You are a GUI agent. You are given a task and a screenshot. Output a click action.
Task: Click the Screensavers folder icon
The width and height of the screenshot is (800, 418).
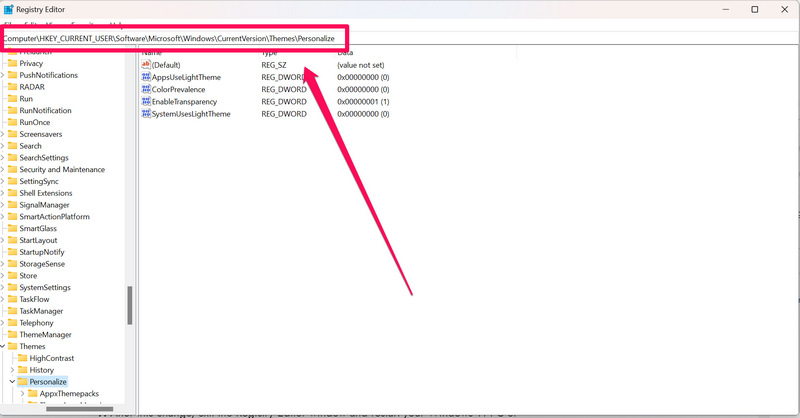13,134
